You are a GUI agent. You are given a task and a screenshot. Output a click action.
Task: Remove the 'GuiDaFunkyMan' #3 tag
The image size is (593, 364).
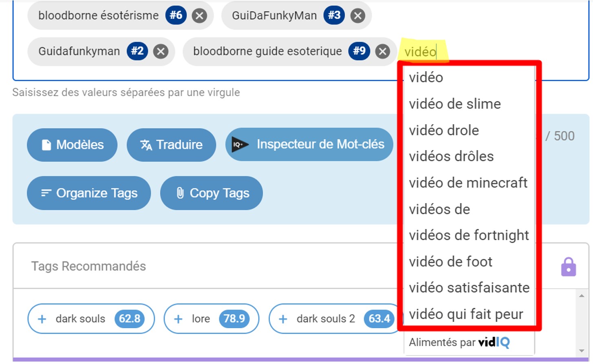point(357,16)
